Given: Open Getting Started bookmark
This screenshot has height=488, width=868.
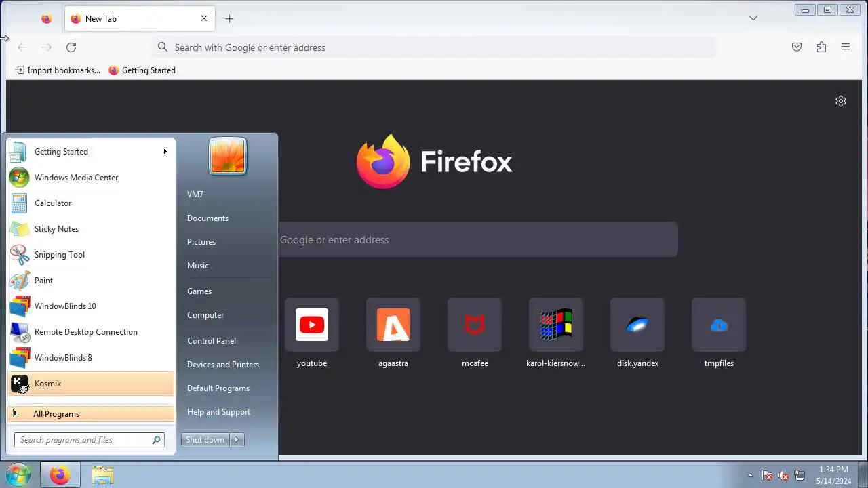Looking at the screenshot, I should tap(142, 70).
